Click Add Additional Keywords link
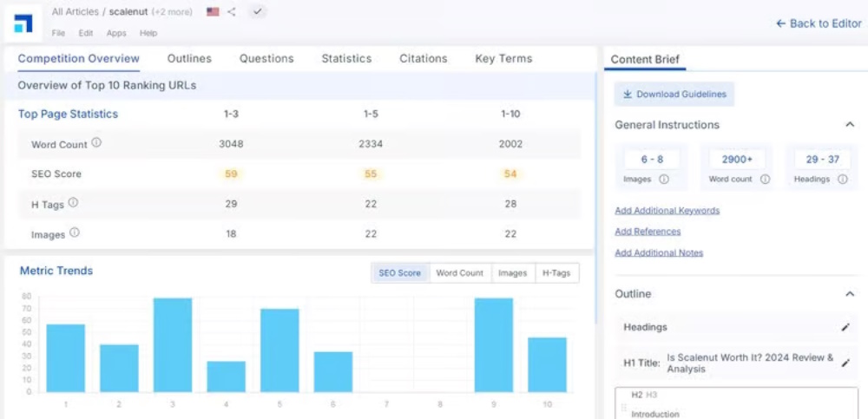The height and width of the screenshot is (419, 868). 667,210
